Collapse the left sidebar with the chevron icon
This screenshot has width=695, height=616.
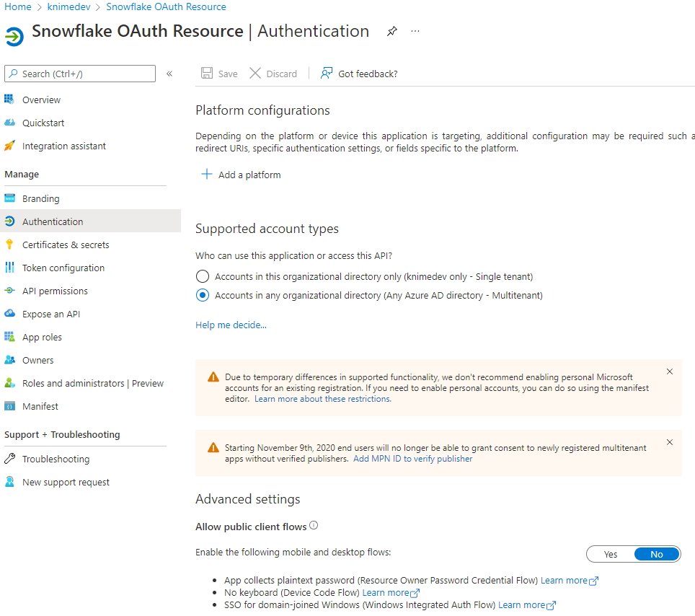[169, 74]
